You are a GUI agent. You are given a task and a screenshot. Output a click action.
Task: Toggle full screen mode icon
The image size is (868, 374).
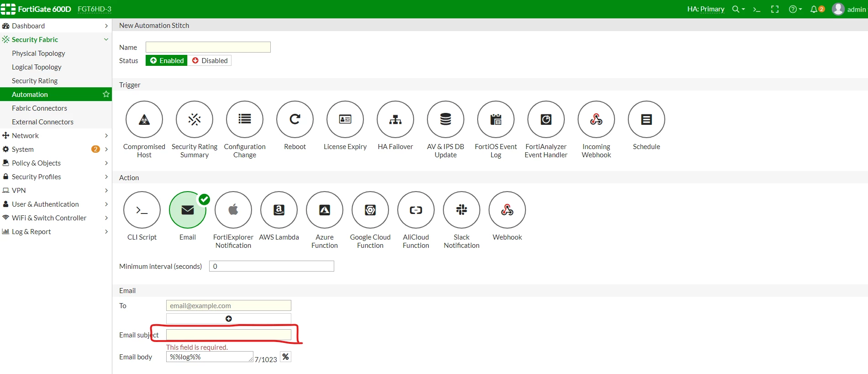point(775,9)
